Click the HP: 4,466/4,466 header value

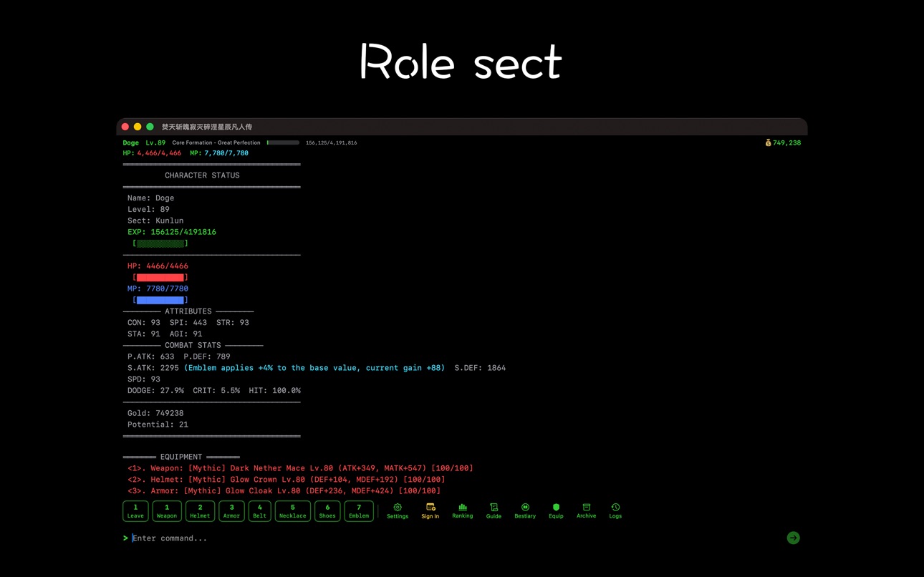pos(152,153)
